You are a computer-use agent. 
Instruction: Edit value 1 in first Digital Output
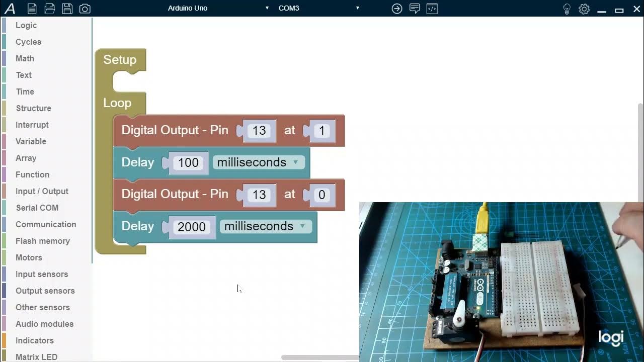click(322, 131)
